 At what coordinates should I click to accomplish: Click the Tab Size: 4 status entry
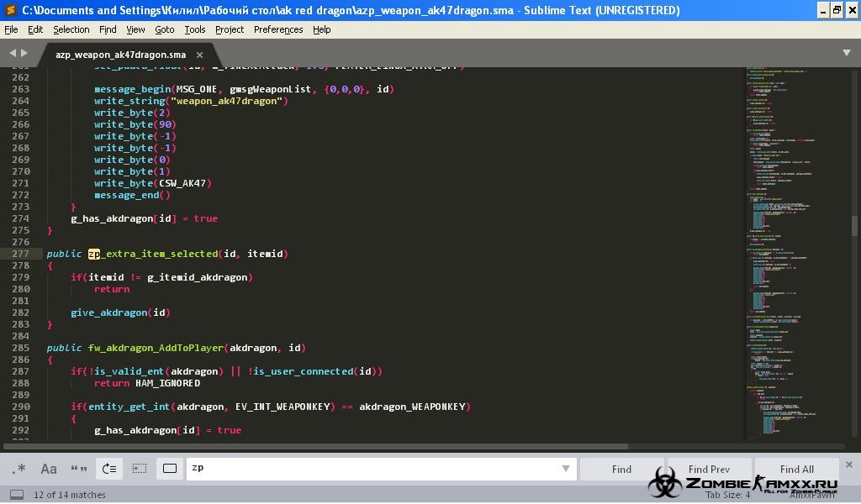[727, 495]
